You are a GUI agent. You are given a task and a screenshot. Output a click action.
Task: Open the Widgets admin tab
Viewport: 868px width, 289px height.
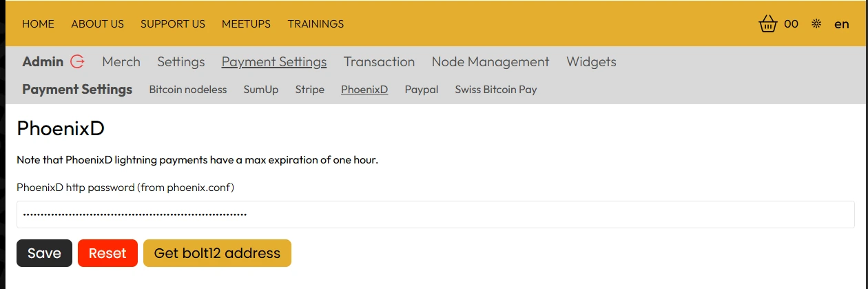[591, 61]
